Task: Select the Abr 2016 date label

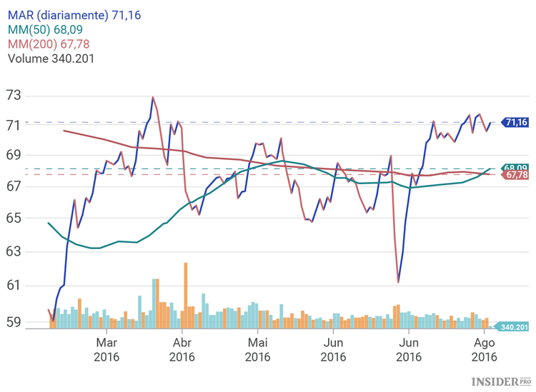Action: [182, 348]
